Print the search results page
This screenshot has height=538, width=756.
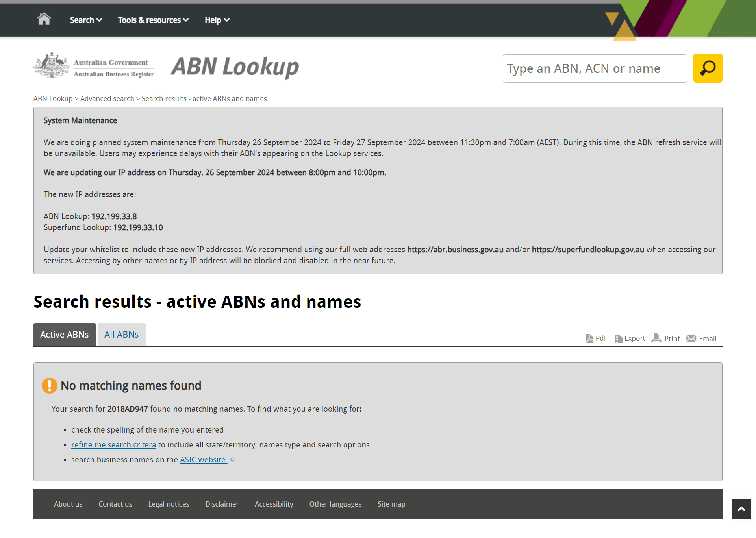click(666, 338)
